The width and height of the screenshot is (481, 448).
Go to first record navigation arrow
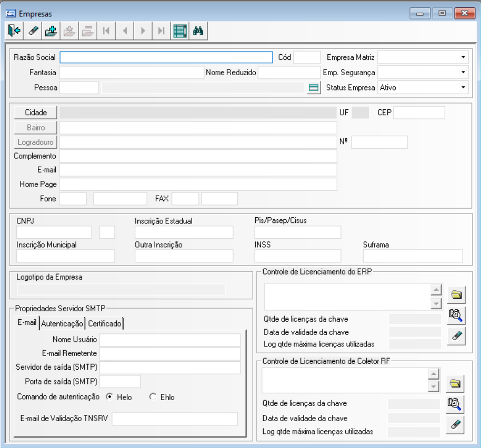(x=106, y=31)
